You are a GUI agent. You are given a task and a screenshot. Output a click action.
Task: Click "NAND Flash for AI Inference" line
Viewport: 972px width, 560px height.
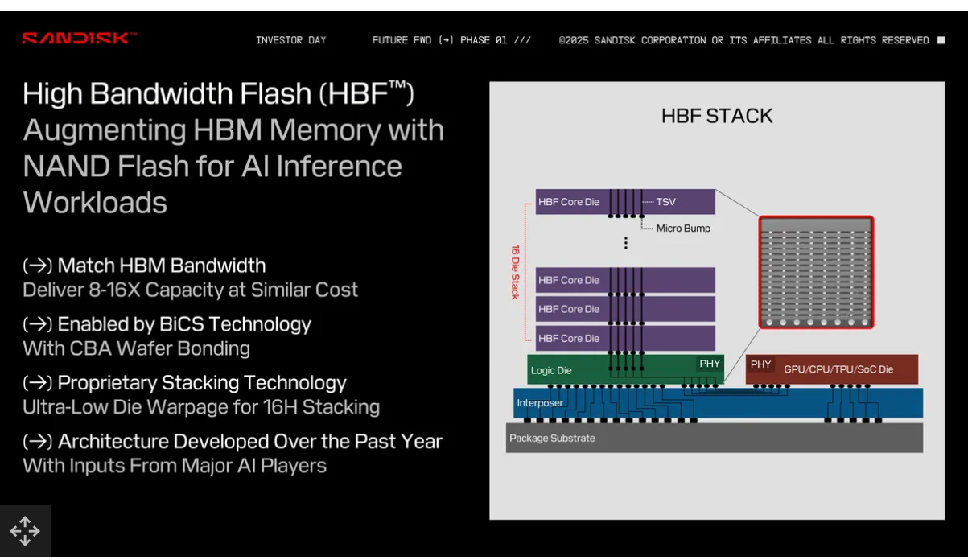pyautogui.click(x=212, y=167)
